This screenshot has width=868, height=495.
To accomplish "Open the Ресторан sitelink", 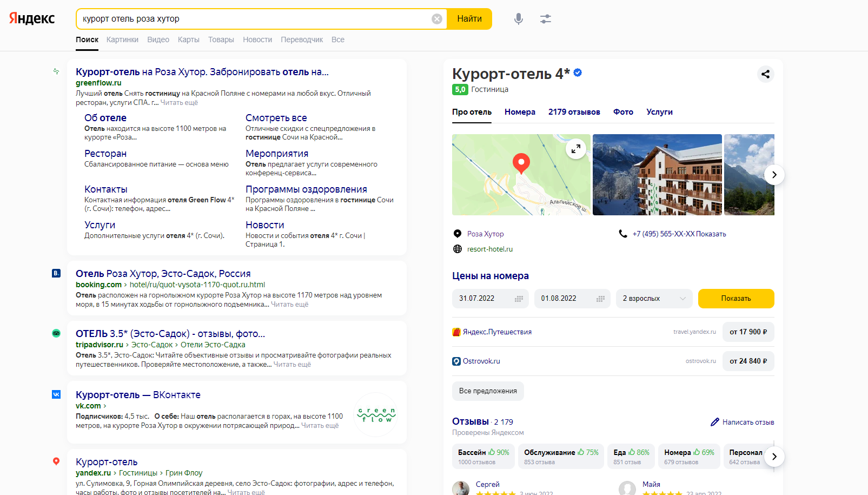I will tap(105, 154).
